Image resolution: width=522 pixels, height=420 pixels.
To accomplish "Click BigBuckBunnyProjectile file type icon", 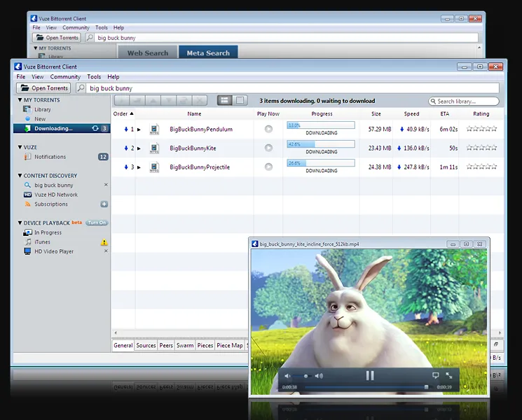I will pos(154,167).
